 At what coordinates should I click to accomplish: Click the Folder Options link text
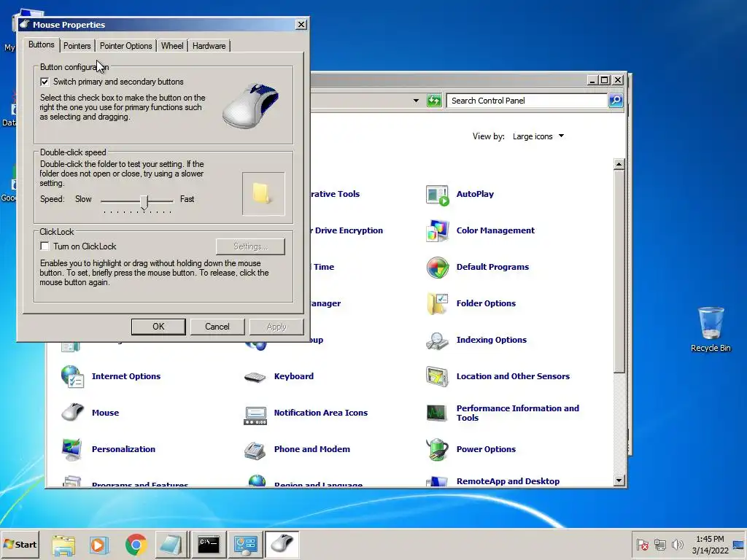point(486,303)
